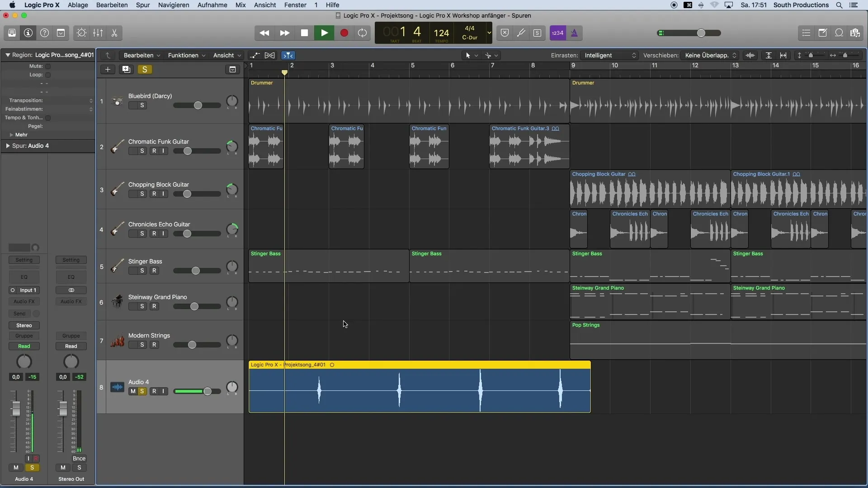Click the Steinway Grand Piano track icon

[x=117, y=301]
